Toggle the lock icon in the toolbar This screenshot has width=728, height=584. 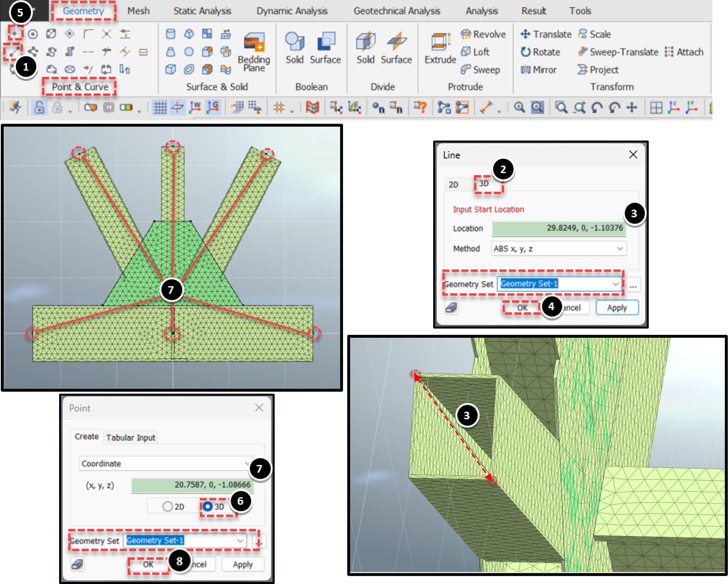click(x=39, y=108)
